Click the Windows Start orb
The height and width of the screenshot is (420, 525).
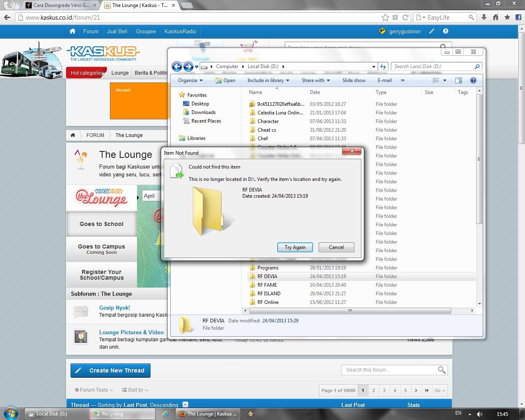pyautogui.click(x=11, y=413)
